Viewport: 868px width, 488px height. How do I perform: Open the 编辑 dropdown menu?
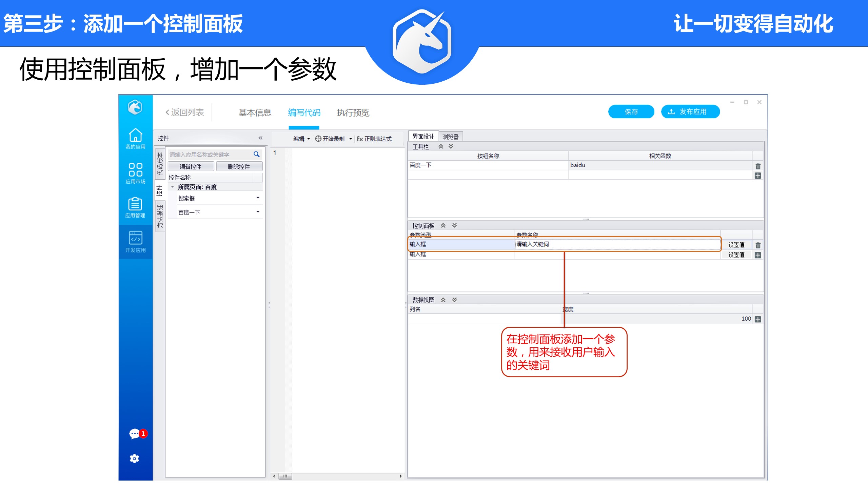click(301, 139)
